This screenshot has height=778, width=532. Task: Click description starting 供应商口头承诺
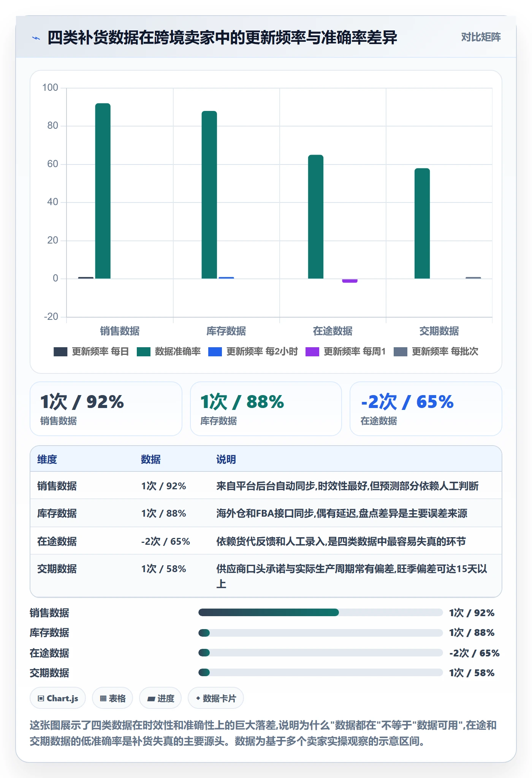352,576
